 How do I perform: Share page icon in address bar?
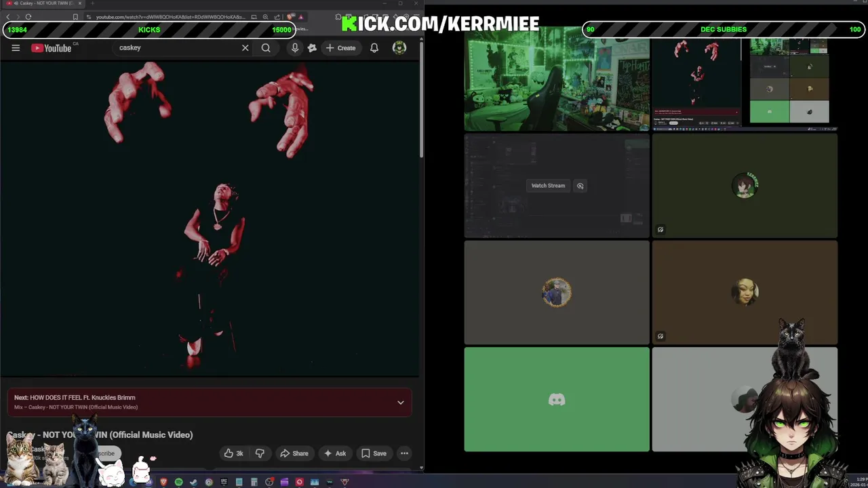coord(277,17)
